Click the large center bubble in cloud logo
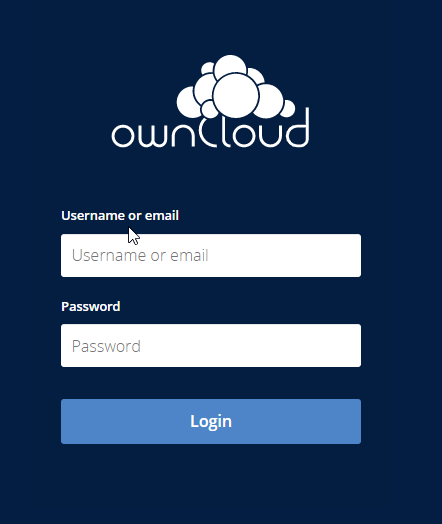The height and width of the screenshot is (524, 442). point(236,96)
